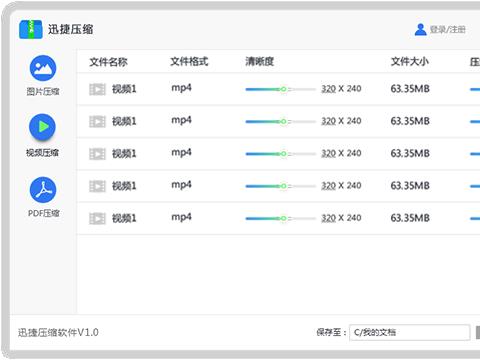The image size is (480, 360).
Task: Adjust the 清晰度 slider in the third row
Action: point(280,154)
